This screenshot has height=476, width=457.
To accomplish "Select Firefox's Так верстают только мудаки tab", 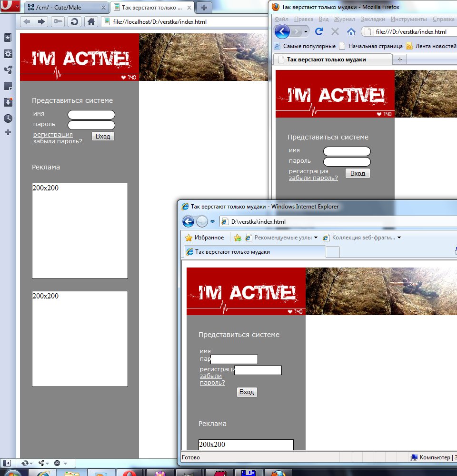I will click(x=332, y=59).
